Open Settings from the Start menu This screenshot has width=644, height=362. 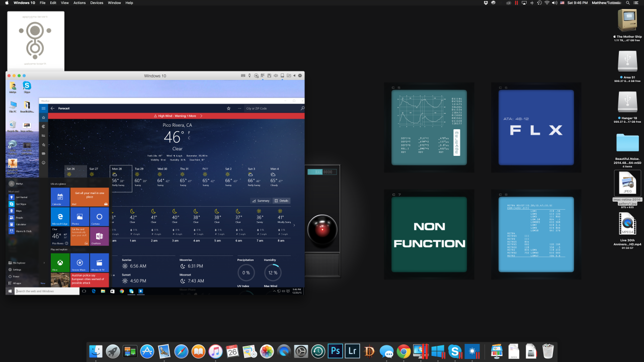pyautogui.click(x=17, y=269)
